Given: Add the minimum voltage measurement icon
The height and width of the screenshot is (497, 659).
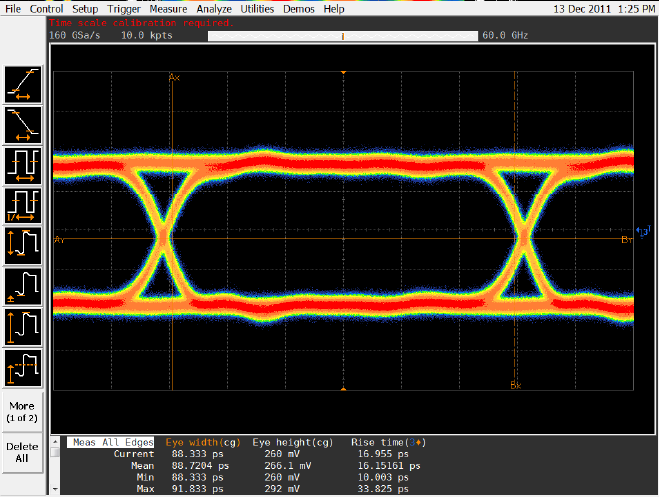Looking at the screenshot, I should pos(23,287).
